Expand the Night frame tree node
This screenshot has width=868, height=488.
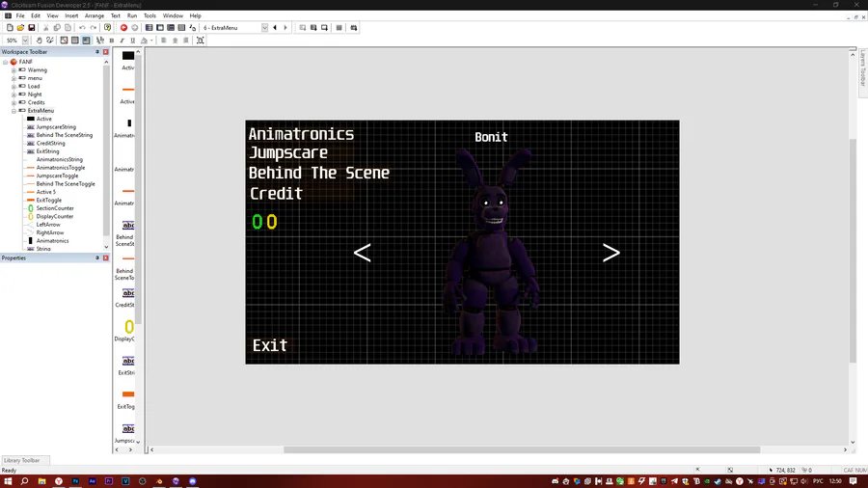[14, 95]
